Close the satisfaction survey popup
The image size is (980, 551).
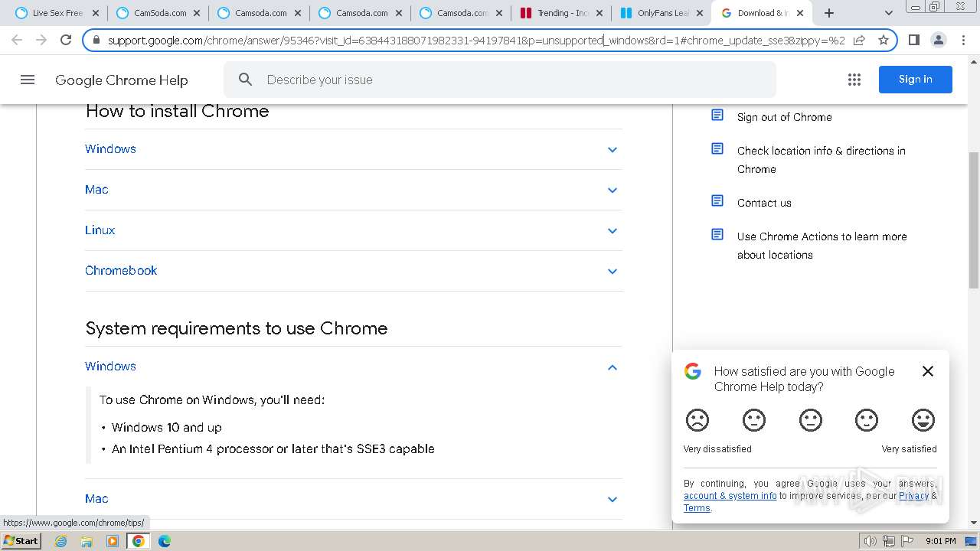pos(928,371)
